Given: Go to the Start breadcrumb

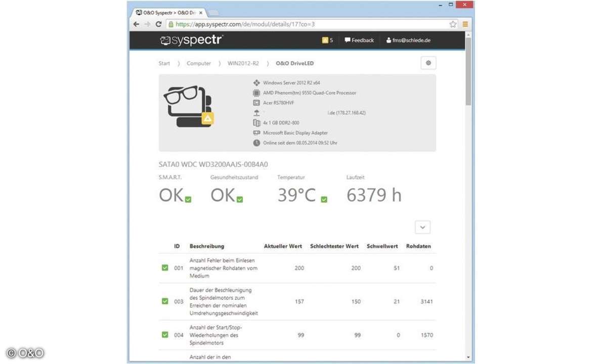Looking at the screenshot, I should 164,63.
